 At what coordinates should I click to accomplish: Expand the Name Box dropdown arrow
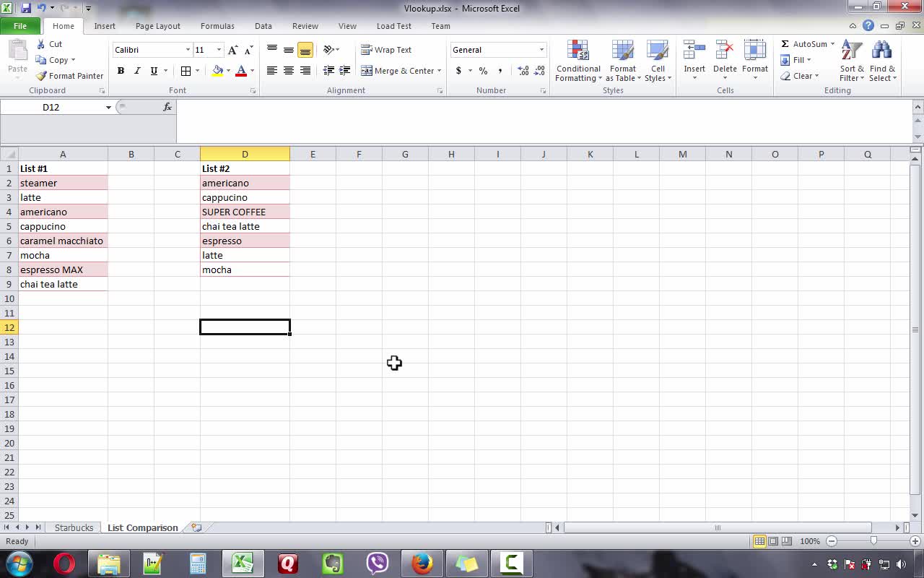108,107
